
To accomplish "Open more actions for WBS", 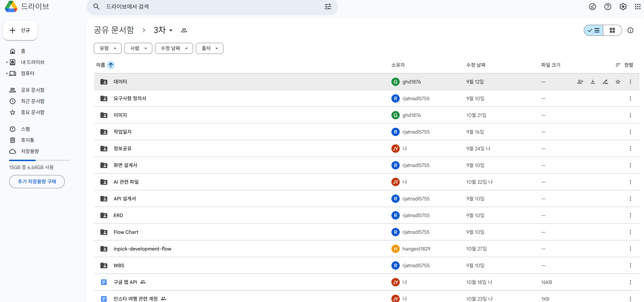I will pos(630,265).
